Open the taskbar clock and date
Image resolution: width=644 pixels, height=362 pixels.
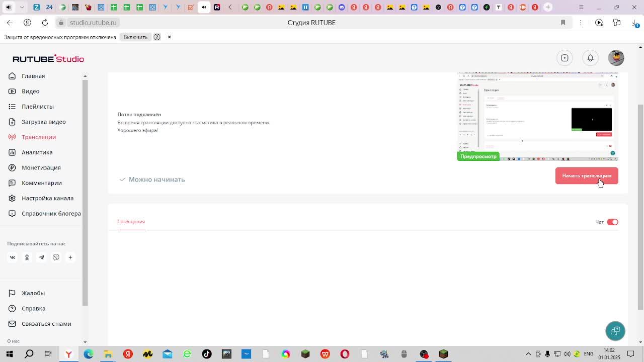[x=609, y=354]
